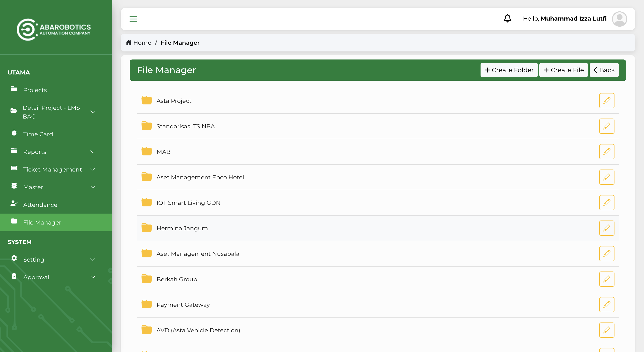
Task: Click the Berkah Group folder icon
Action: click(146, 279)
